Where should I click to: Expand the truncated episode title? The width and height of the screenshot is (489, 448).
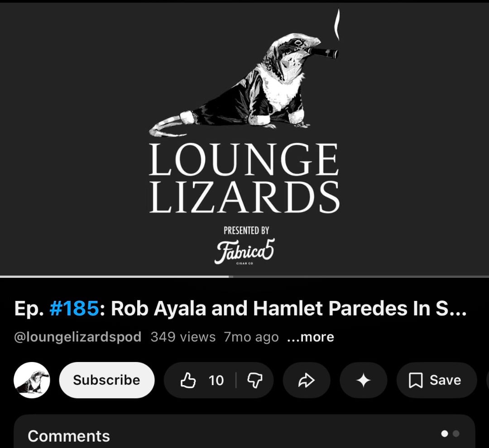(x=240, y=308)
